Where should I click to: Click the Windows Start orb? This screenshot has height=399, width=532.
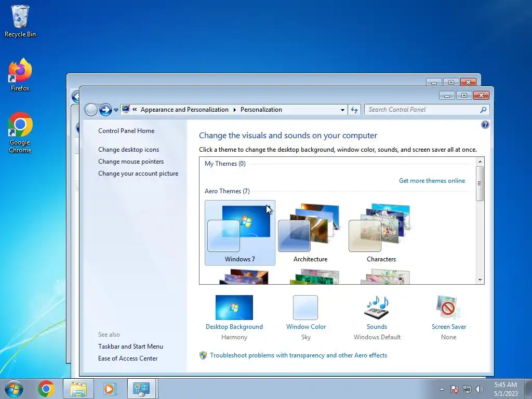pos(14,389)
